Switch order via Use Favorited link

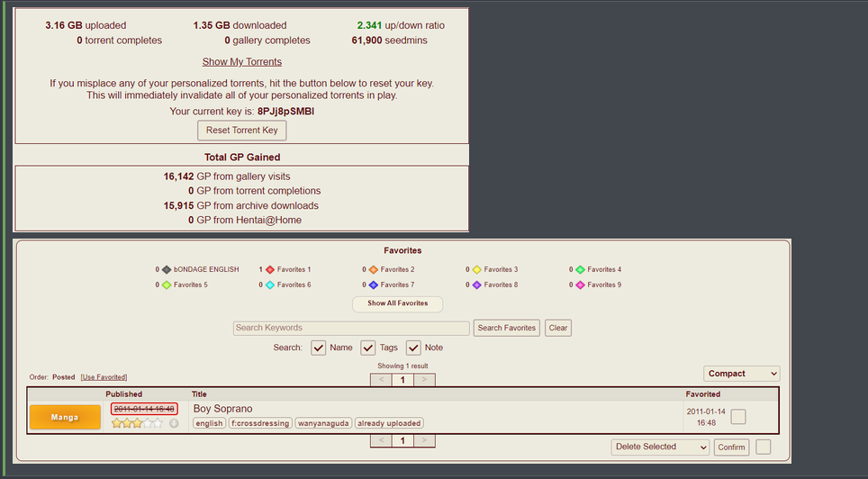[104, 377]
